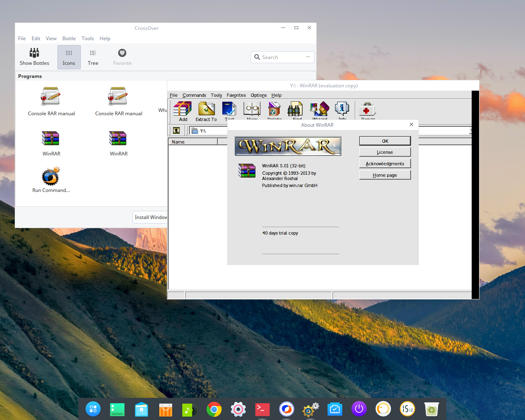Open the Favorites menu in WinRAR
The width and height of the screenshot is (525, 420).
coord(236,95)
